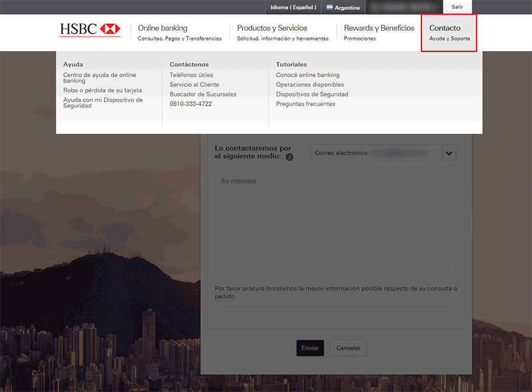Open Centro de ayuda de online banking
Screen dimensions: 532x392
[100, 77]
